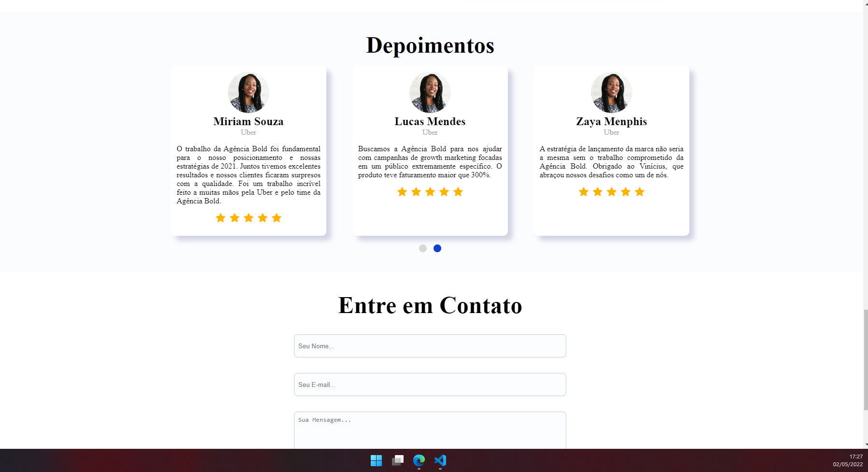This screenshot has width=868, height=472.
Task: Focus the Seu Nome input field
Action: point(429,346)
